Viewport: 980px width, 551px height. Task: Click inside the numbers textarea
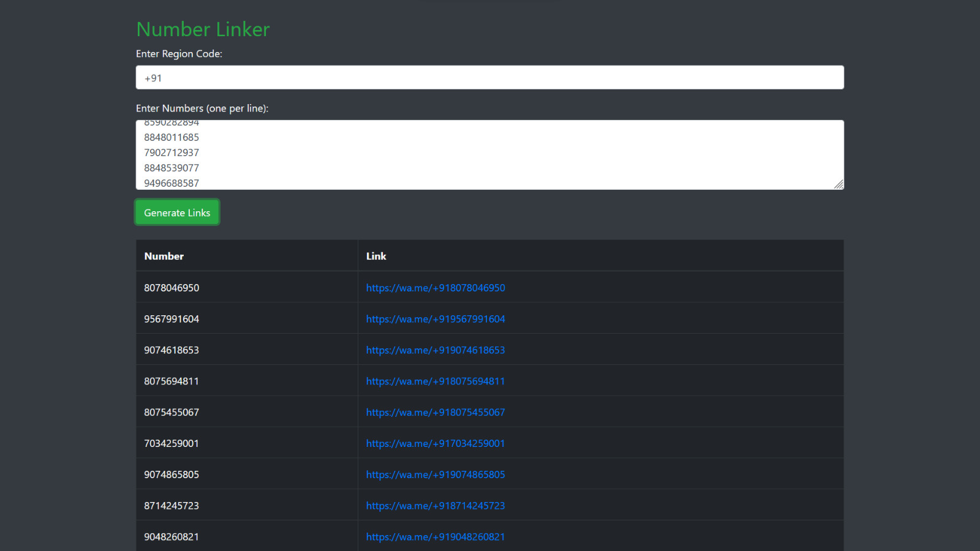point(489,154)
